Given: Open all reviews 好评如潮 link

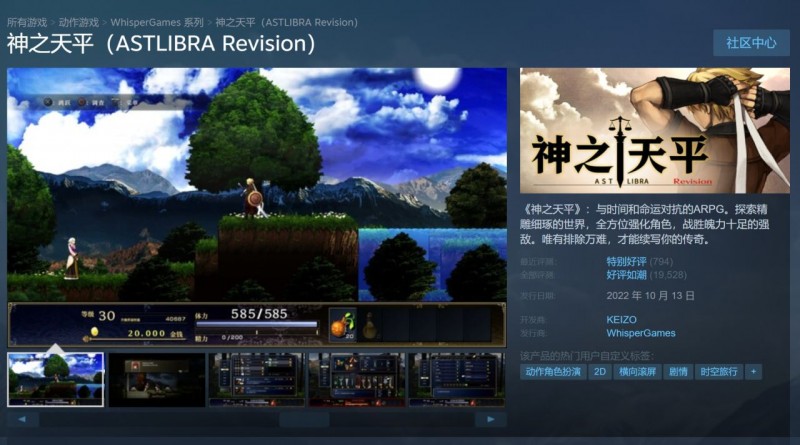Looking at the screenshot, I should 626,275.
